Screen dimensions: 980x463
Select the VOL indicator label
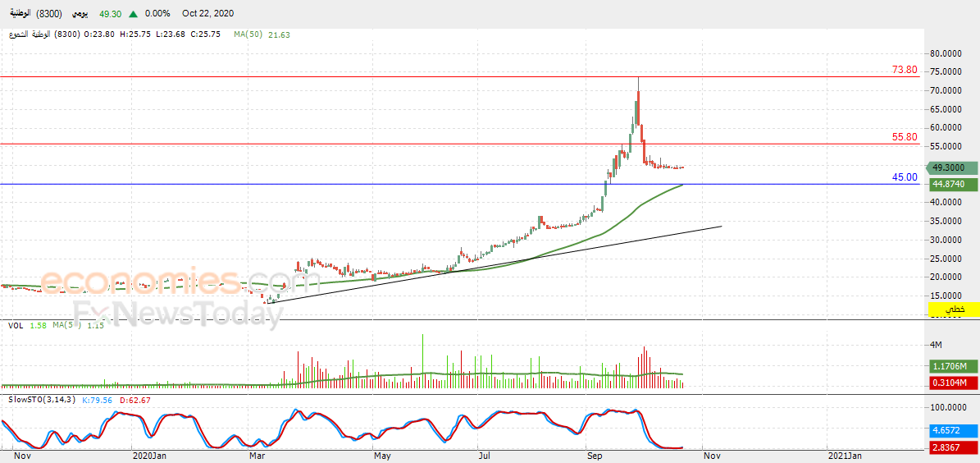16,325
